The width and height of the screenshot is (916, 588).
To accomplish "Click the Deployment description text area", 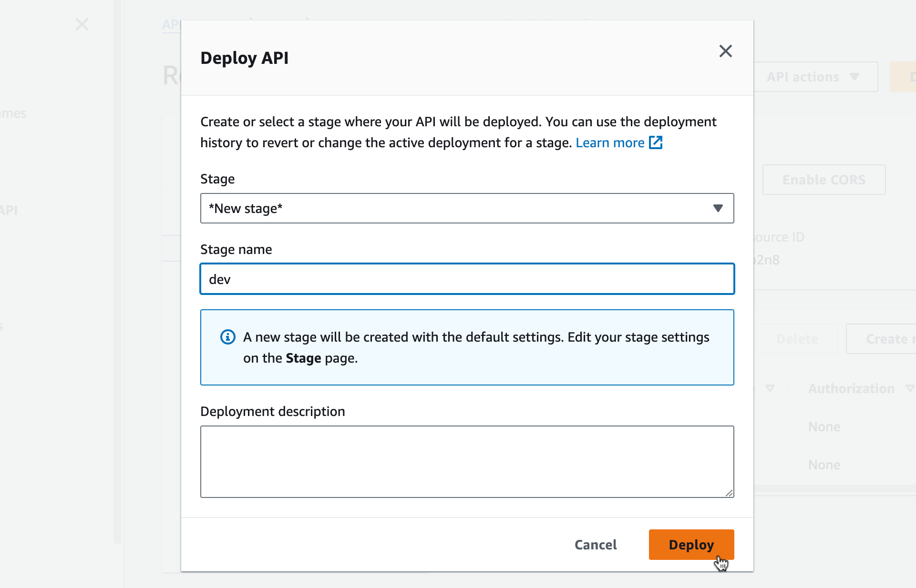I will (x=467, y=461).
